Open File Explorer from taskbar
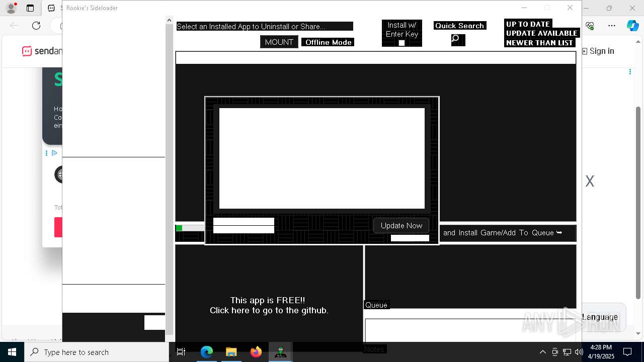Image resolution: width=644 pixels, height=362 pixels. point(231,352)
